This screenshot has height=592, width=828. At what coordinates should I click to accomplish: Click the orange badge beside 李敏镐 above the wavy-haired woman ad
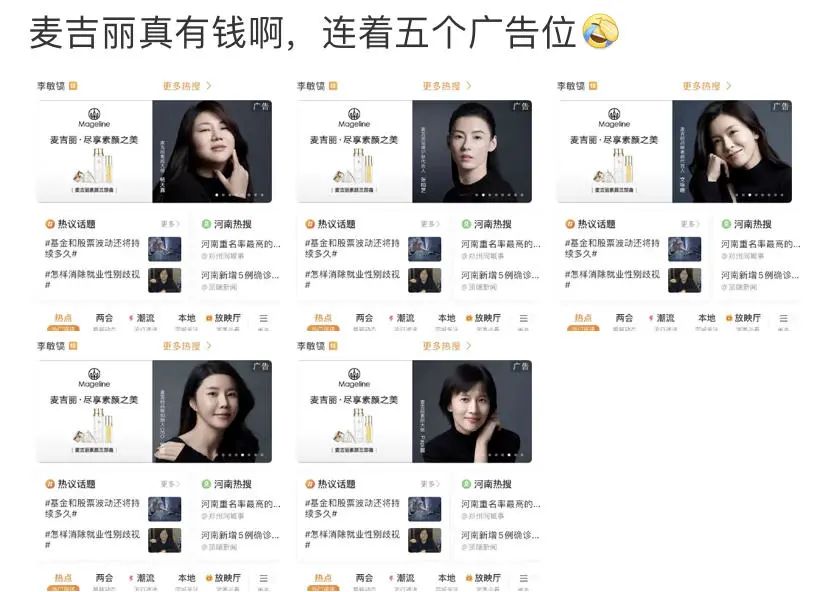(x=73, y=345)
